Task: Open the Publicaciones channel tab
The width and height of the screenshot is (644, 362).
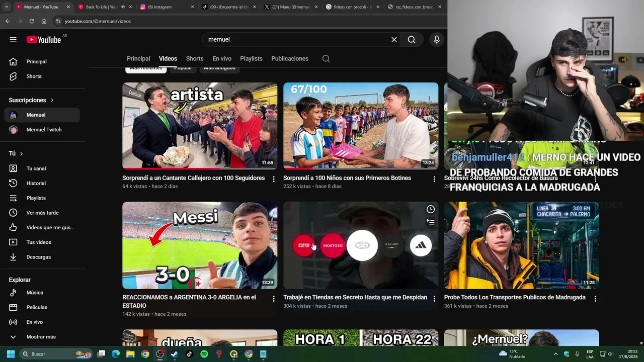Action: point(290,59)
